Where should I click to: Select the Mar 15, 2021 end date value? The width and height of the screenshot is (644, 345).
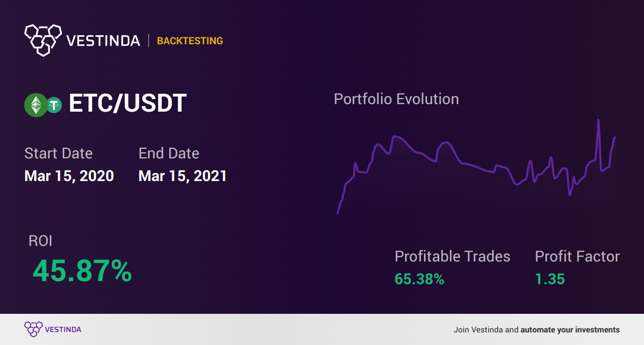point(183,176)
